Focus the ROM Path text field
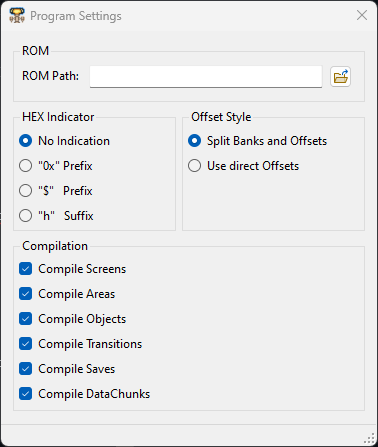 (x=206, y=77)
